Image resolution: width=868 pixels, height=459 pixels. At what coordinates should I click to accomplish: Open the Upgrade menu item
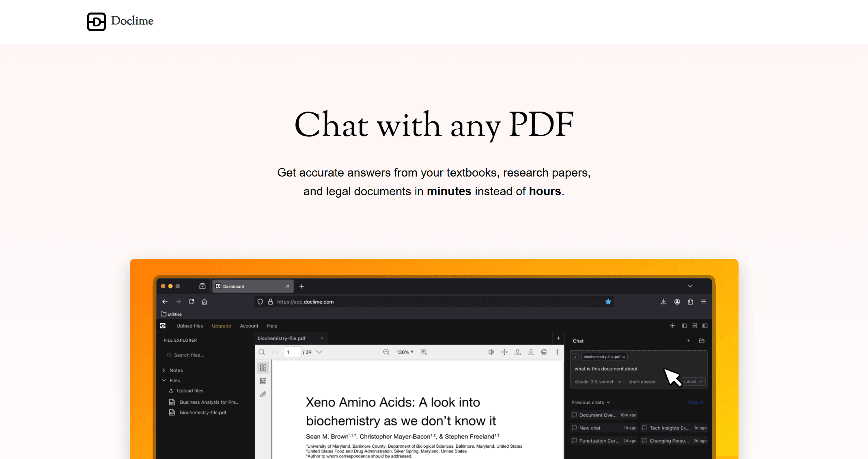coord(221,326)
